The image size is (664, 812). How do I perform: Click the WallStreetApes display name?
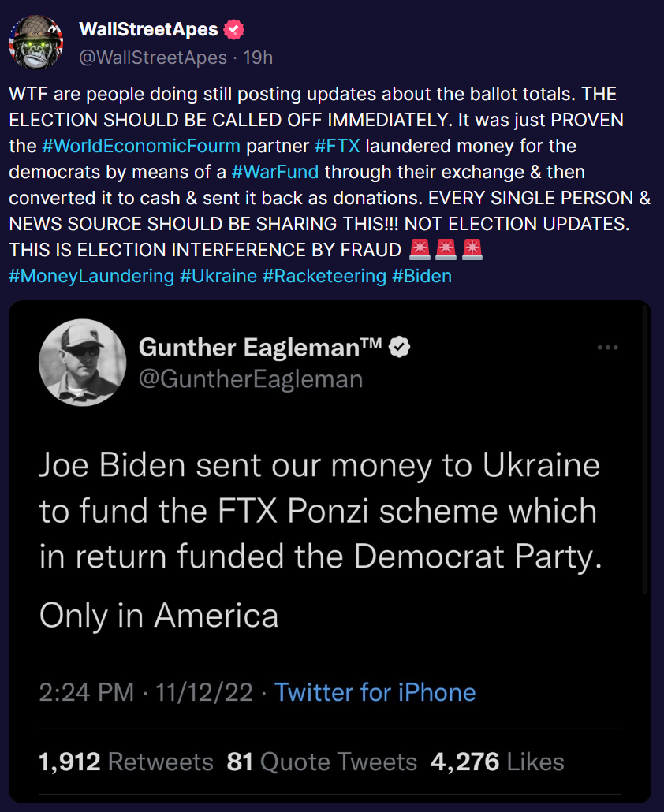pos(150,30)
